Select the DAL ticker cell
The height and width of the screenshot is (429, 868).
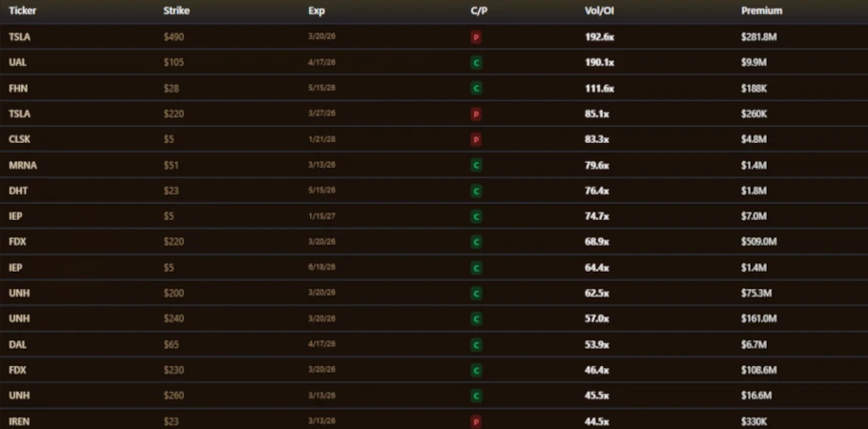(17, 345)
